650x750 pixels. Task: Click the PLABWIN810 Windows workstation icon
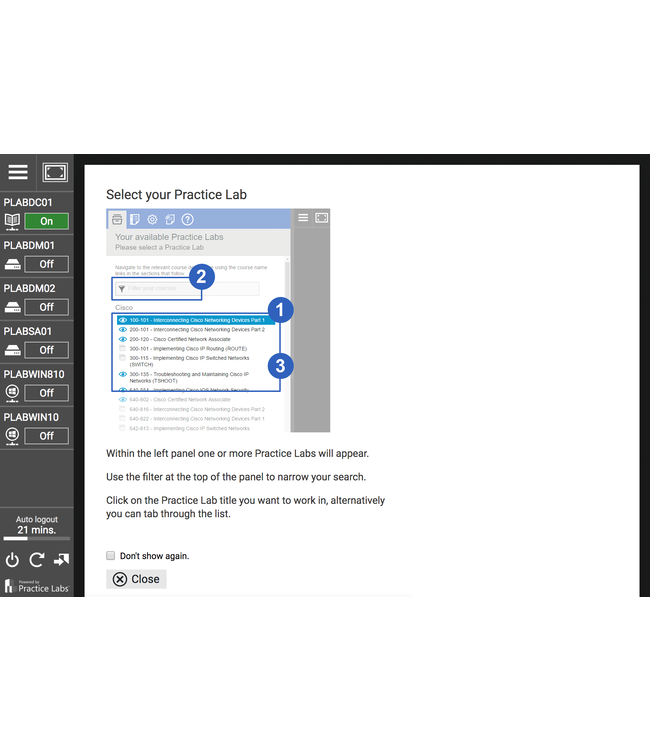coord(13,393)
